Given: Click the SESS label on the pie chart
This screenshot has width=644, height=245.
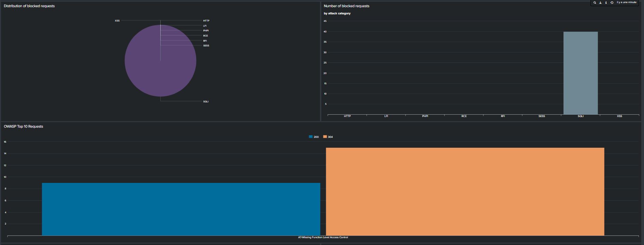Looking at the screenshot, I should (x=206, y=46).
